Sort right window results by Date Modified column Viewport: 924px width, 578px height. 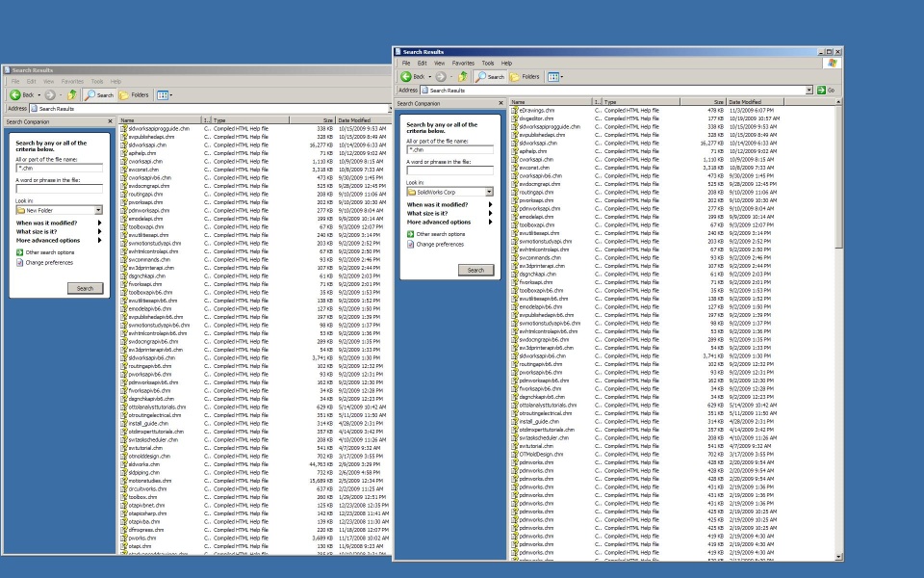pyautogui.click(x=755, y=102)
